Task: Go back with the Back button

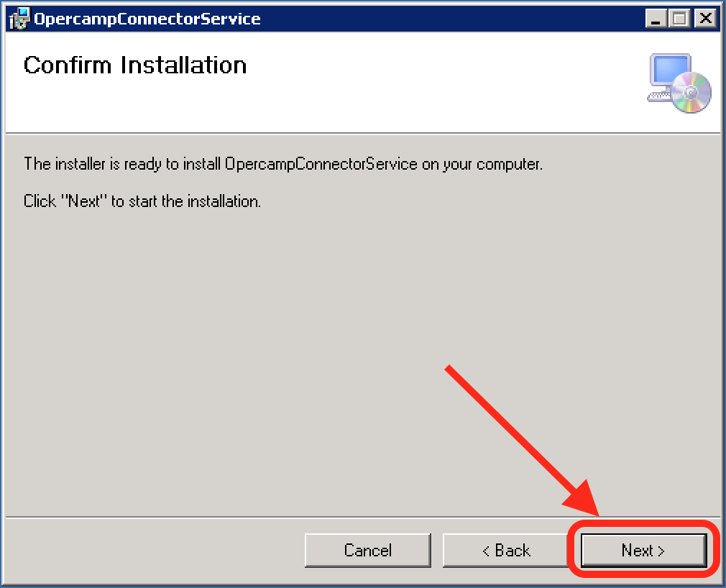Action: point(505,551)
